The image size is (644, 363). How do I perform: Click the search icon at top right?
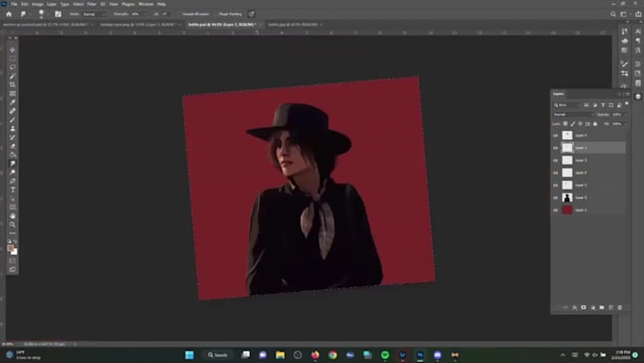[x=613, y=14]
